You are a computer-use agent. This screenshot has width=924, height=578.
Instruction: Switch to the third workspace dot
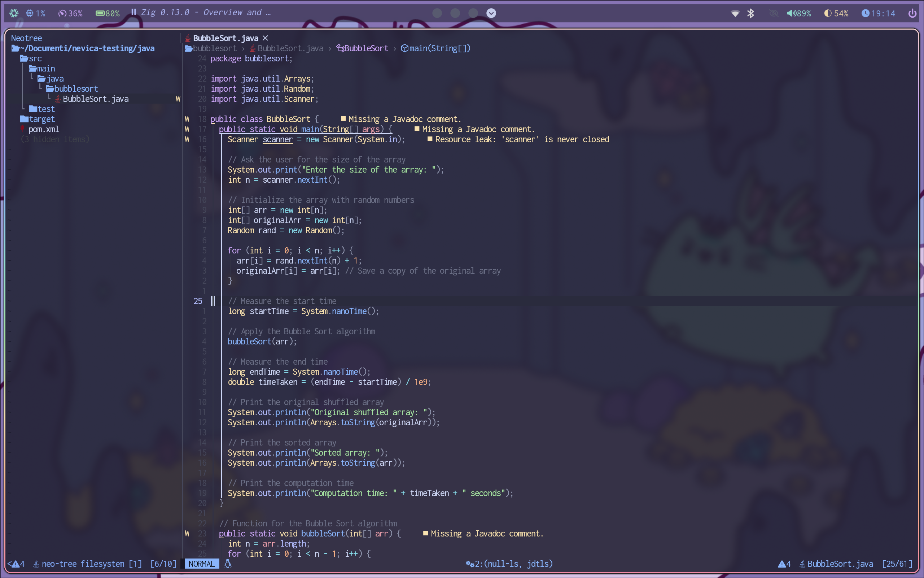(x=473, y=13)
